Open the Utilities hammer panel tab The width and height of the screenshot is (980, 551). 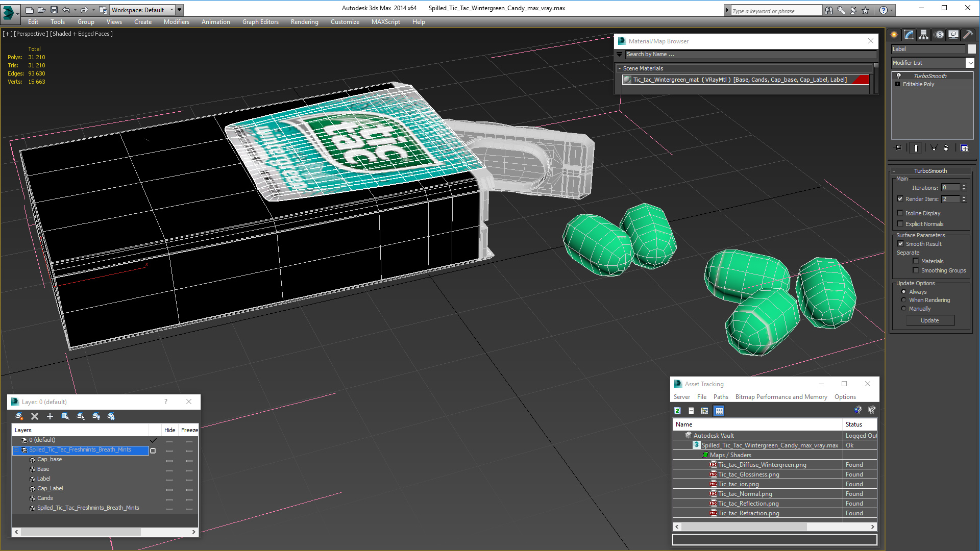(x=968, y=35)
